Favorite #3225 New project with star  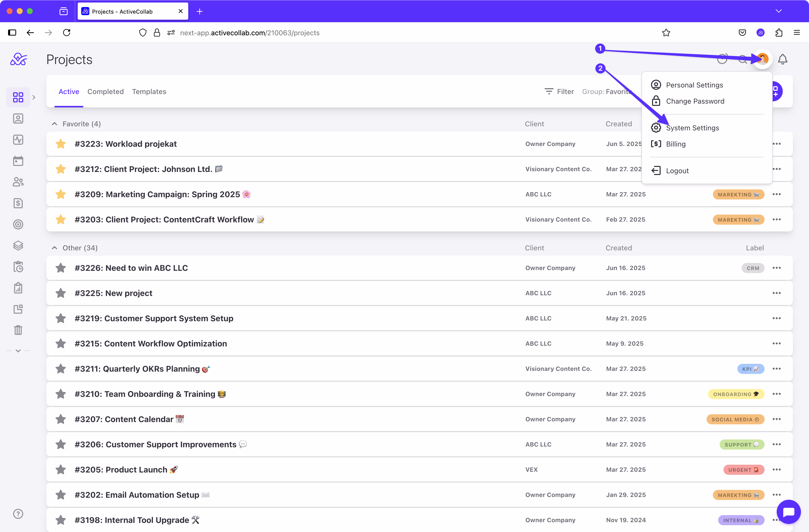(61, 293)
